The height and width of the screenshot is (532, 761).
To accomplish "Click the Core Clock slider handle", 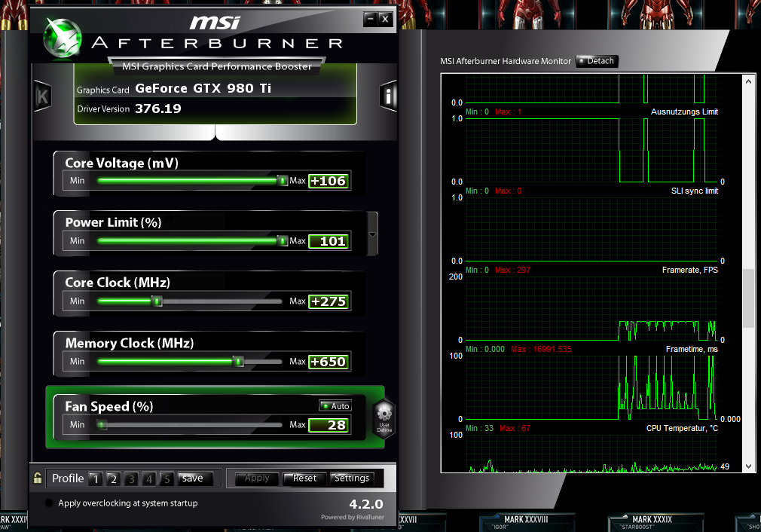I will tap(157, 301).
